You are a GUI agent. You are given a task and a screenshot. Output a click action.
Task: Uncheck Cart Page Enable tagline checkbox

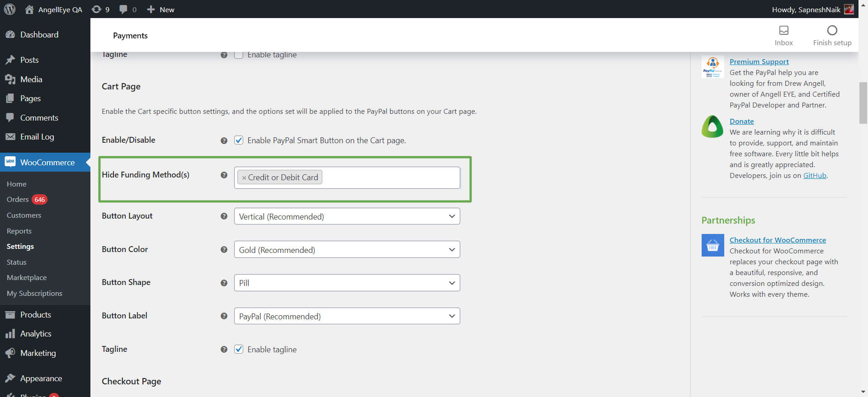(x=239, y=349)
